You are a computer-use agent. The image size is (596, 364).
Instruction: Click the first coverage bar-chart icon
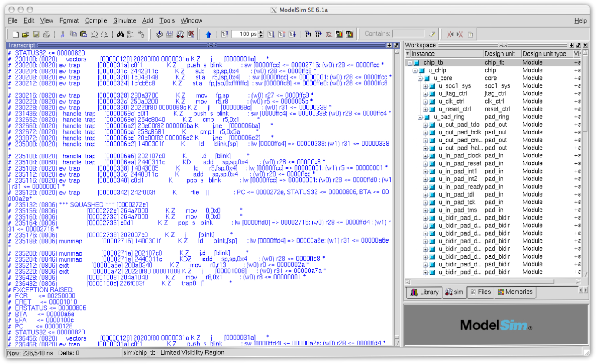coord(339,34)
